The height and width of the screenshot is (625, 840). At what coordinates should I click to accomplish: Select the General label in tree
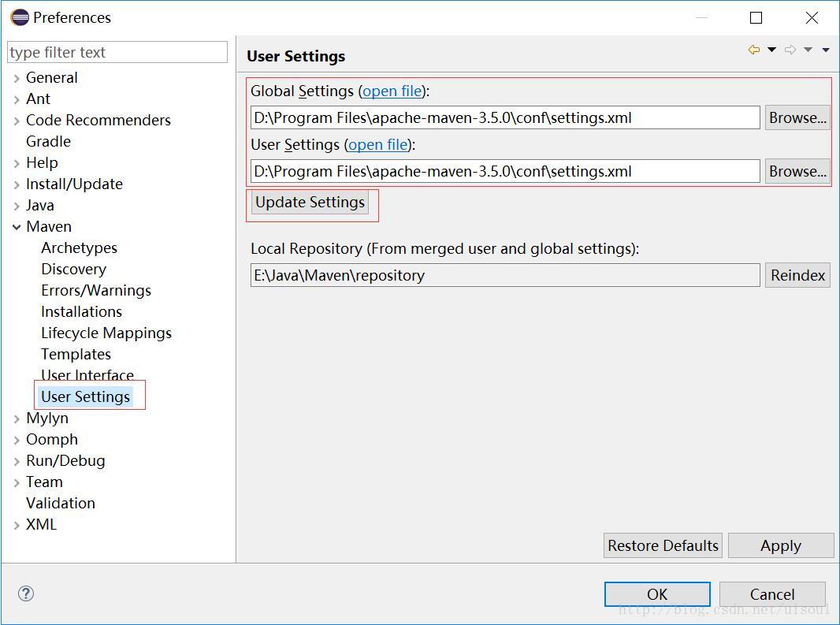click(52, 78)
